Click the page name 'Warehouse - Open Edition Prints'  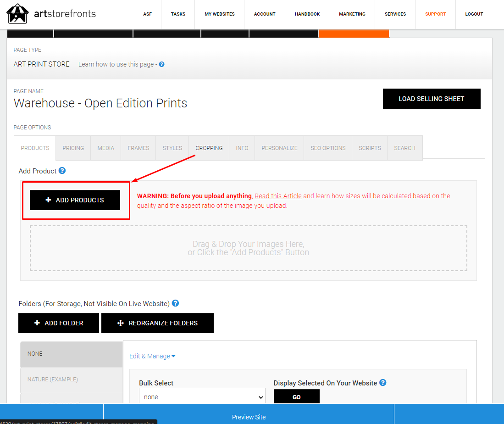pos(100,103)
